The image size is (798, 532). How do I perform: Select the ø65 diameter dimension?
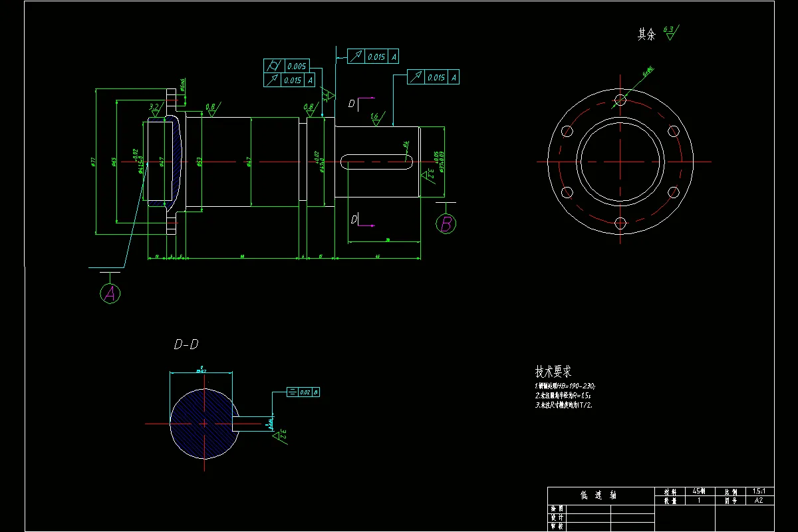pyautogui.click(x=114, y=161)
